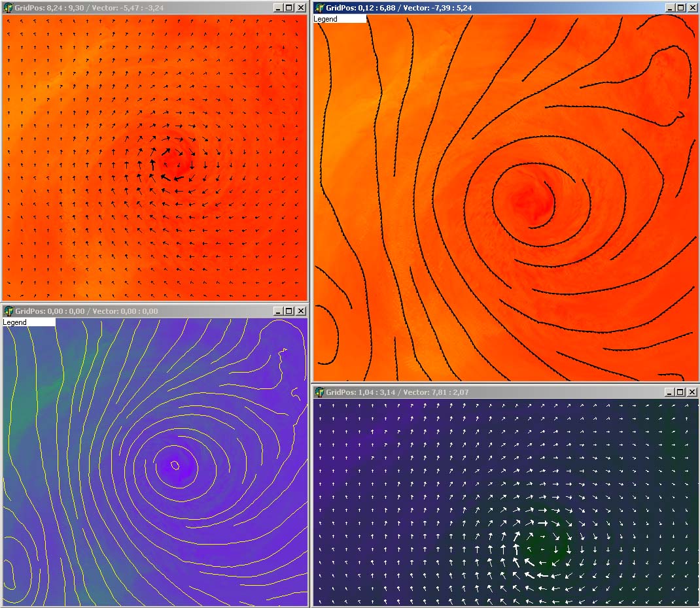Image resolution: width=700 pixels, height=608 pixels.
Task: Open window icon menu of GridPos 0,00 window
Action: coord(8,311)
